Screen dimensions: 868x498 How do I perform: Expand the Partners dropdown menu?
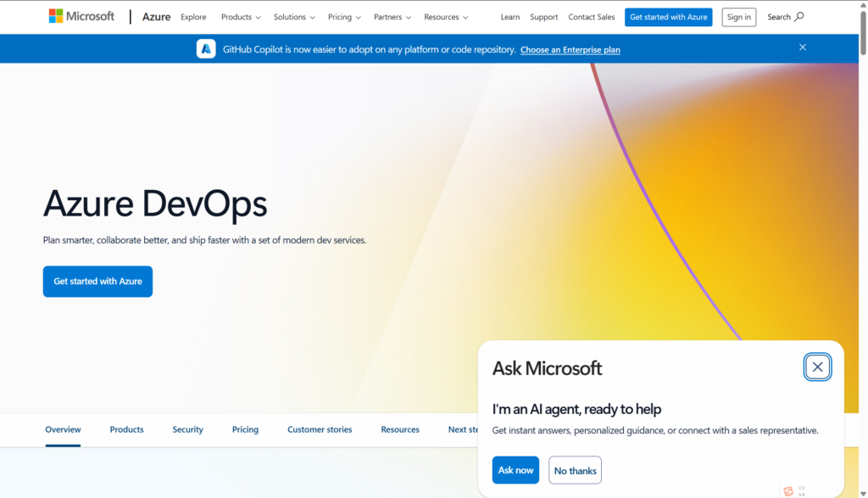(x=392, y=17)
